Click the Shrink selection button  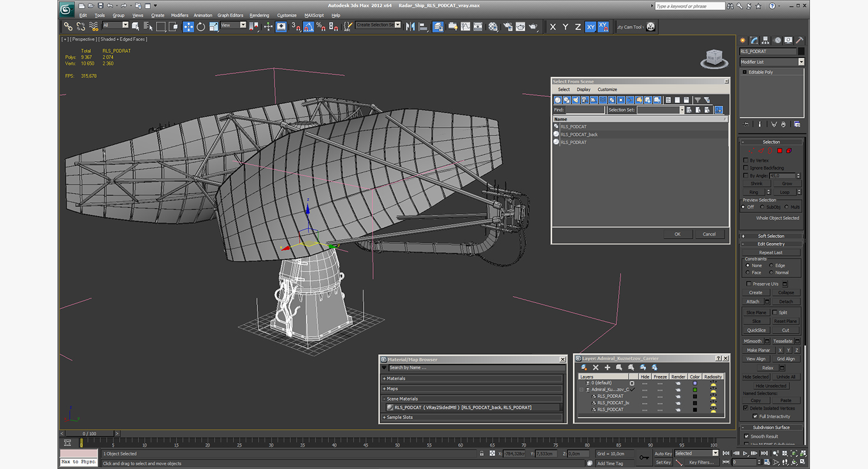757,183
